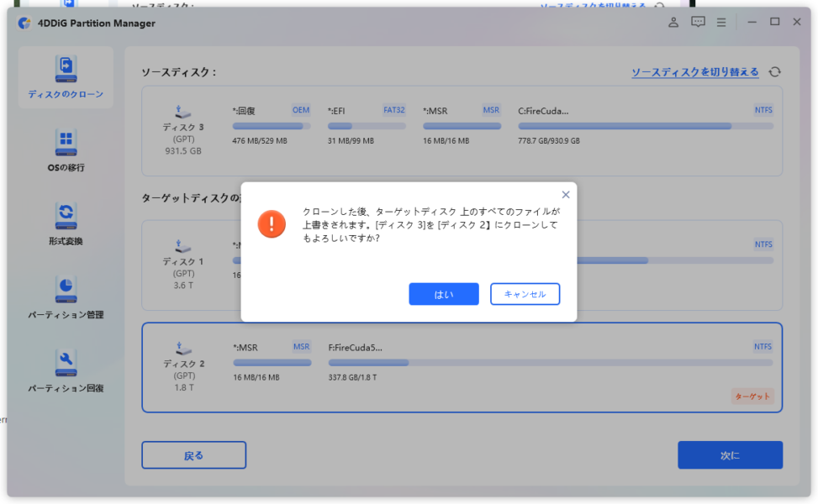This screenshot has height=504, width=818.
Task: Click the *:EFI partition usage bar
Action: 367,126
